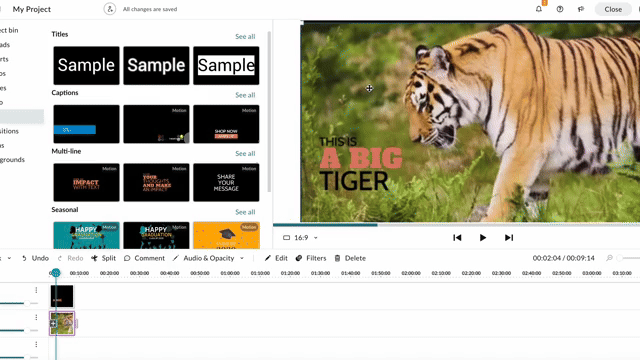Open second track options menu (three dots)
Image resolution: width=640 pixels, height=360 pixels.
(36, 318)
